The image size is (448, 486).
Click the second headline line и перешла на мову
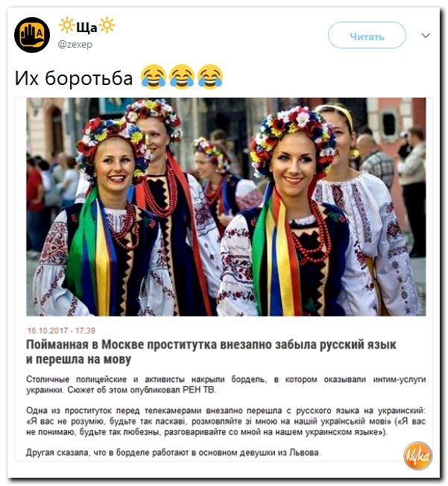click(78, 359)
